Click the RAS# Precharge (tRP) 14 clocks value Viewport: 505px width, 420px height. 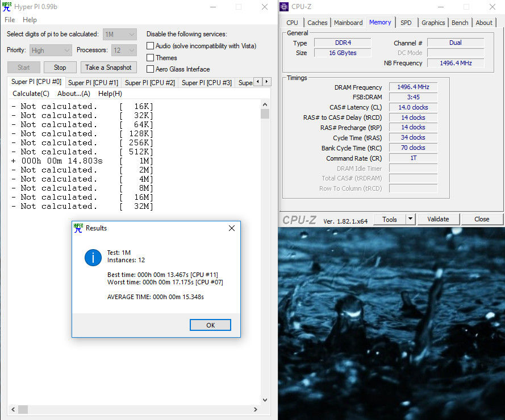pyautogui.click(x=413, y=127)
